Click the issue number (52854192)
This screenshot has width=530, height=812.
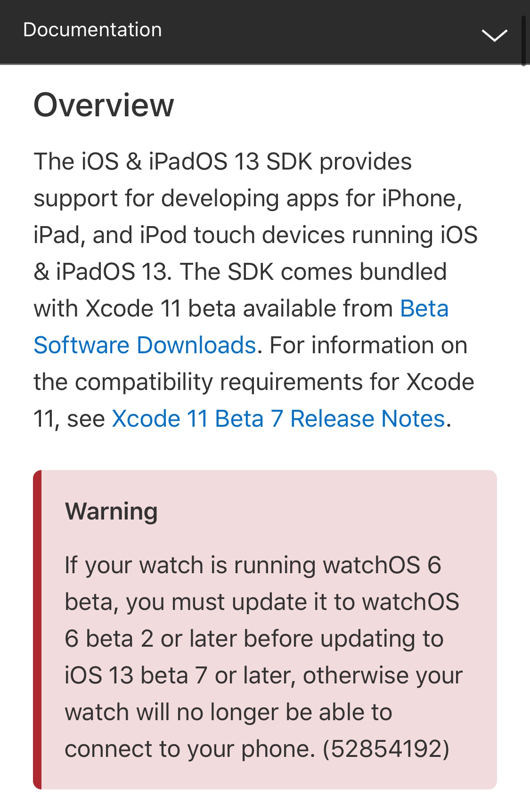tap(386, 748)
